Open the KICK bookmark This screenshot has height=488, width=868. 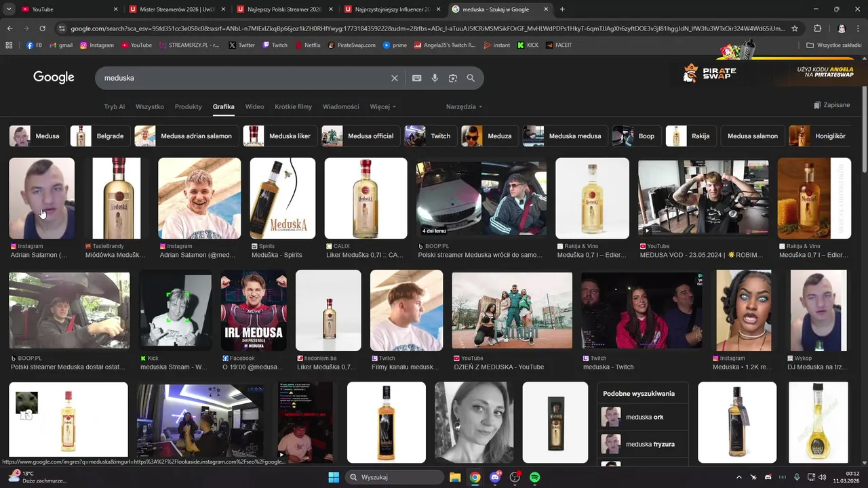528,45
